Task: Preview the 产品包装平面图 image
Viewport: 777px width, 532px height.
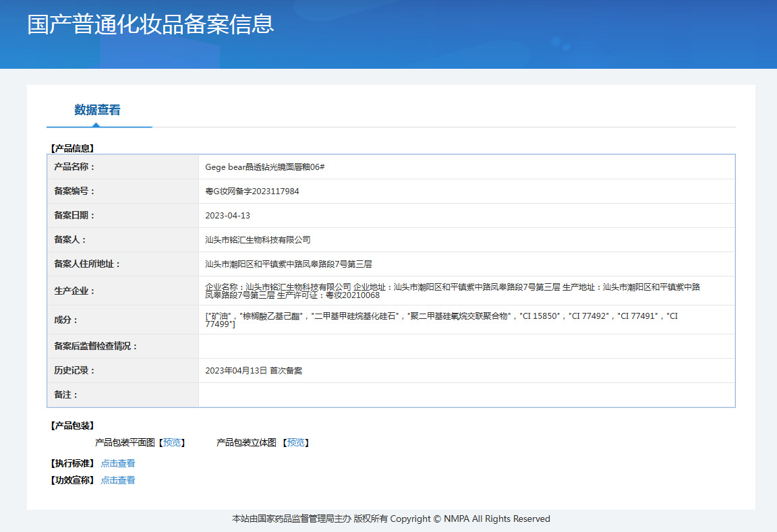Action: click(172, 442)
